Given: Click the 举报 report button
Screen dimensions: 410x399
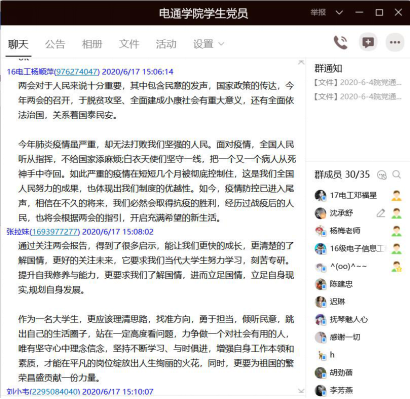Looking at the screenshot, I should [318, 13].
